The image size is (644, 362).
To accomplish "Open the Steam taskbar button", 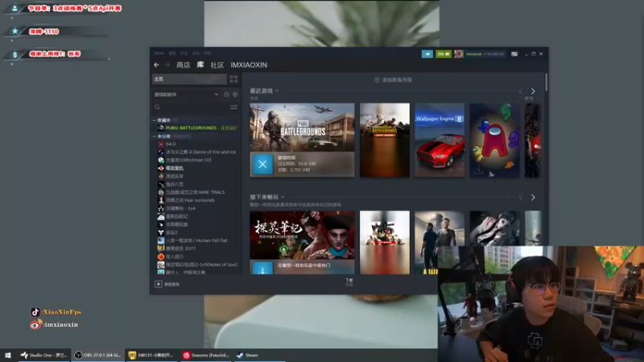I will 259,356.
